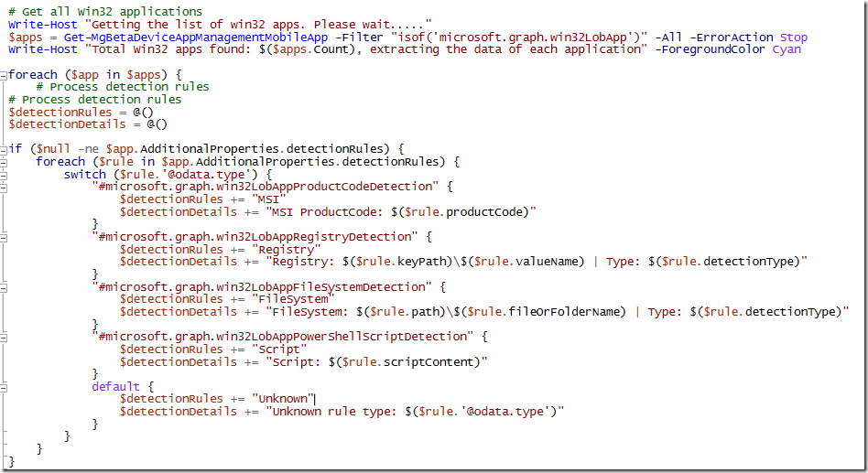Place cursor on "# Get all Win32 applications" comment
The image size is (868, 473).
coord(105,12)
